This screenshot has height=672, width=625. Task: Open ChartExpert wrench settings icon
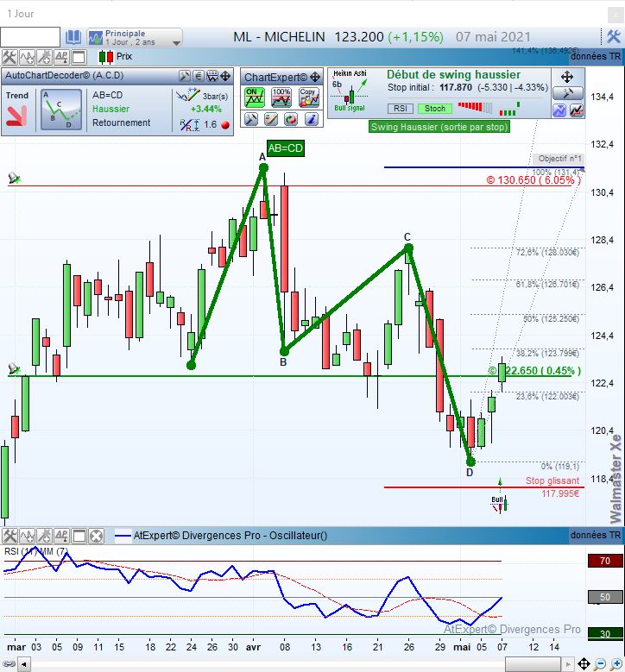click(251, 119)
